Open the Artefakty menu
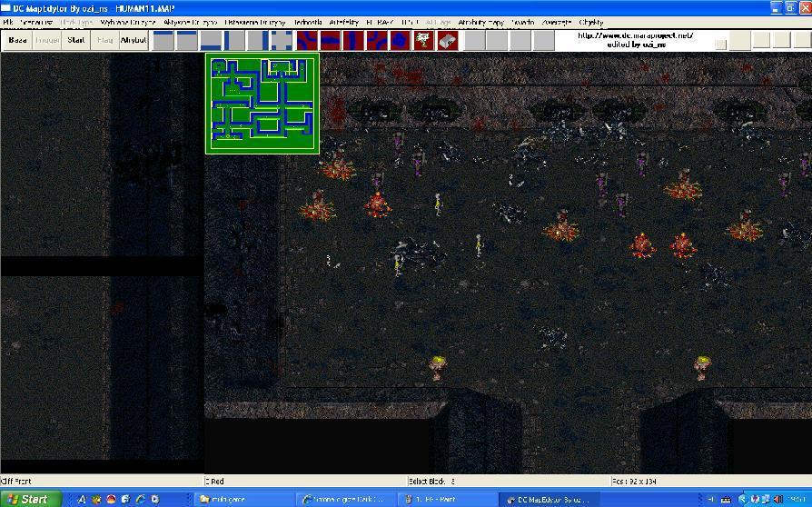 click(344, 23)
